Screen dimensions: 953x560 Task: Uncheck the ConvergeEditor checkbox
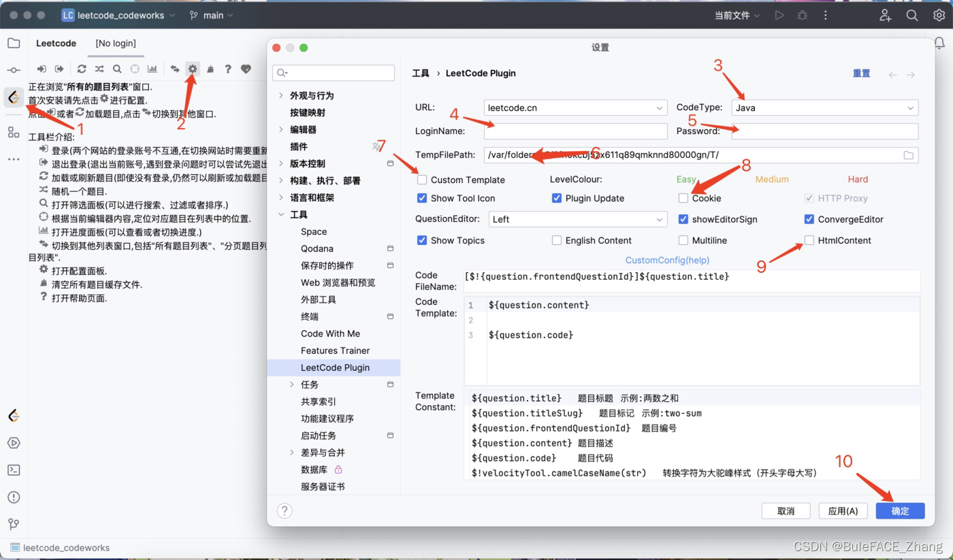(x=809, y=219)
